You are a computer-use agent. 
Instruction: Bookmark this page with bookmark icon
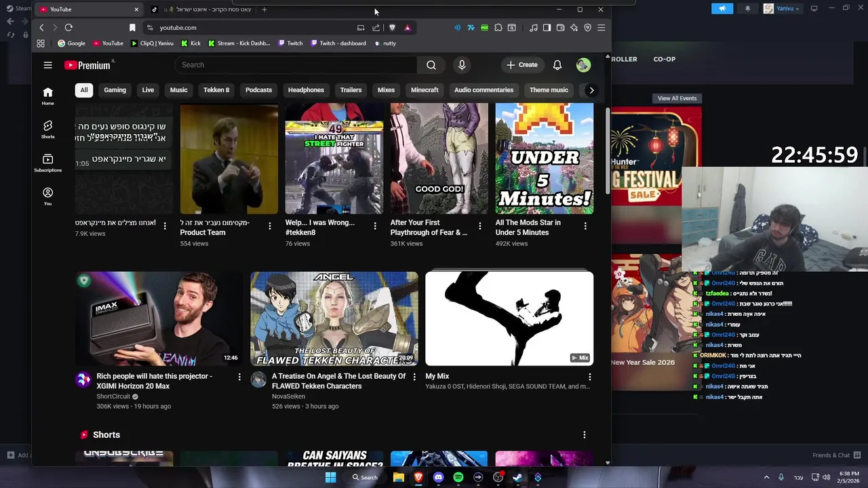point(132,28)
